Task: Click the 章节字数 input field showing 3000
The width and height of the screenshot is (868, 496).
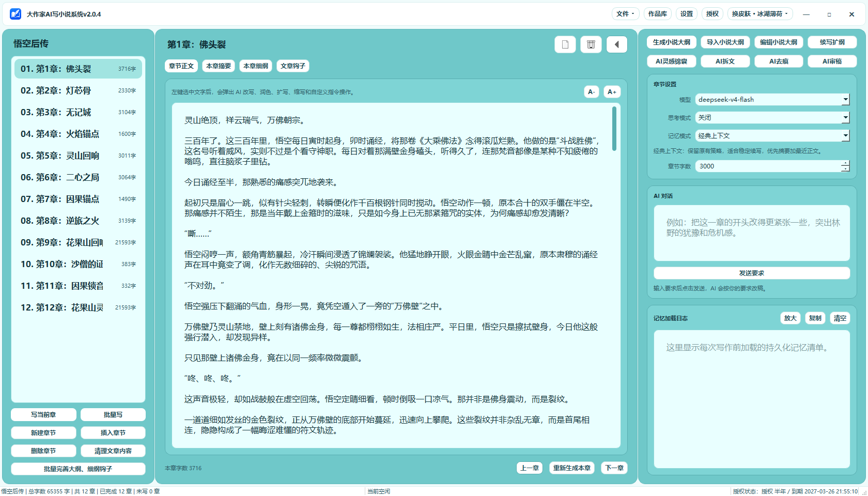Action: pos(768,166)
